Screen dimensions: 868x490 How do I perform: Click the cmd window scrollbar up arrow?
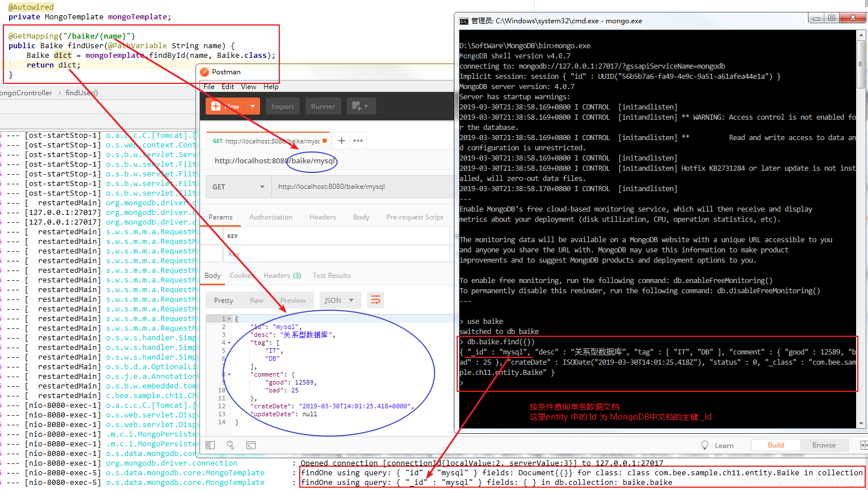862,35
